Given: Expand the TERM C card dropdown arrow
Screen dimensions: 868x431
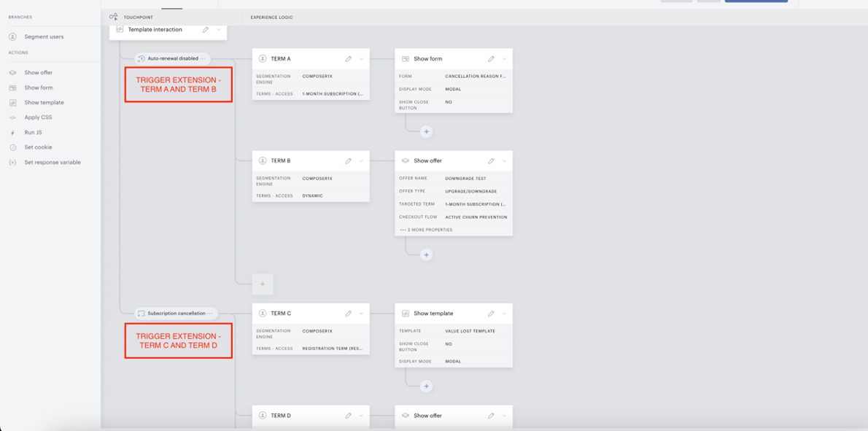Looking at the screenshot, I should pos(362,313).
